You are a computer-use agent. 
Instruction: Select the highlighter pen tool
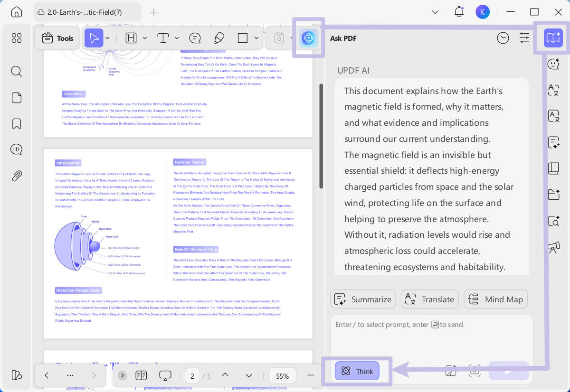[x=219, y=38]
